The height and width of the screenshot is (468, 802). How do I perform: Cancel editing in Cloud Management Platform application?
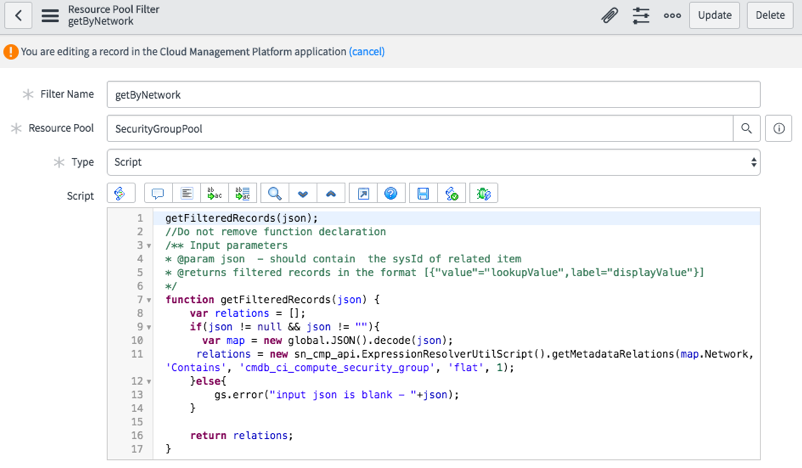coord(367,52)
